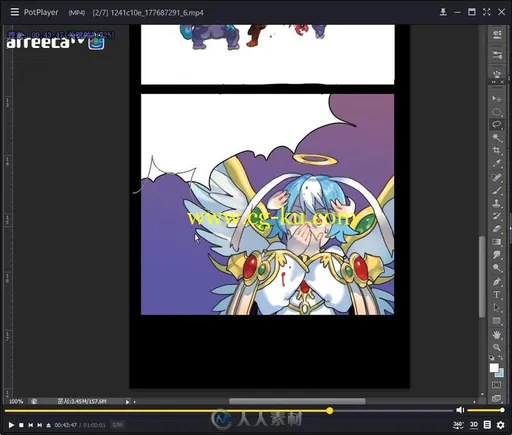Toggle 3D video mode

(x=474, y=425)
